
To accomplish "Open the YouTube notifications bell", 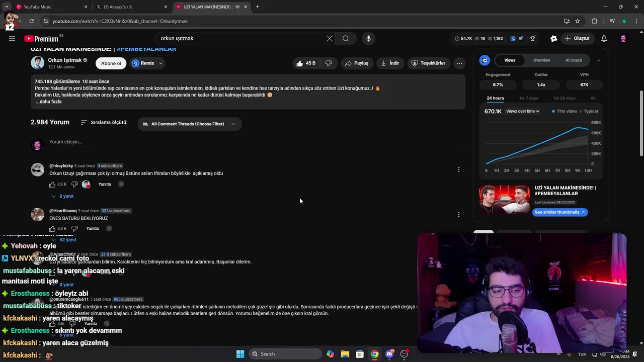I will (x=604, y=38).
